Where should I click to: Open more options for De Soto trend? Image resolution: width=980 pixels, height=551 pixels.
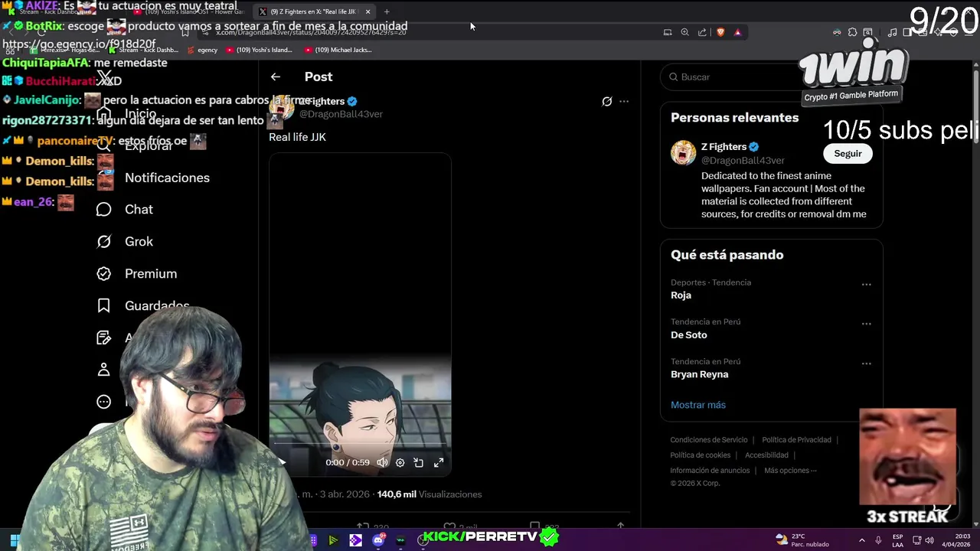[x=866, y=324]
